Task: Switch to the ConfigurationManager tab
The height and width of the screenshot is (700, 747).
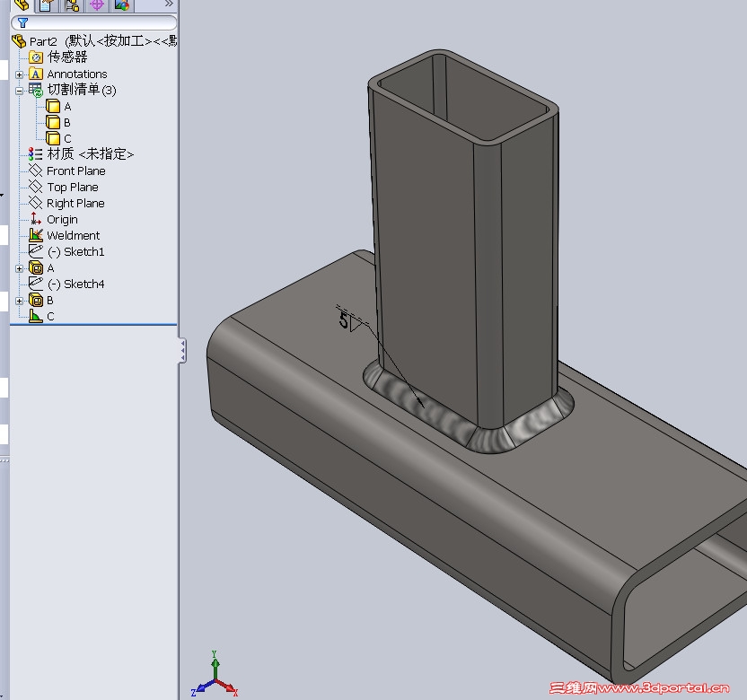Action: (72, 5)
